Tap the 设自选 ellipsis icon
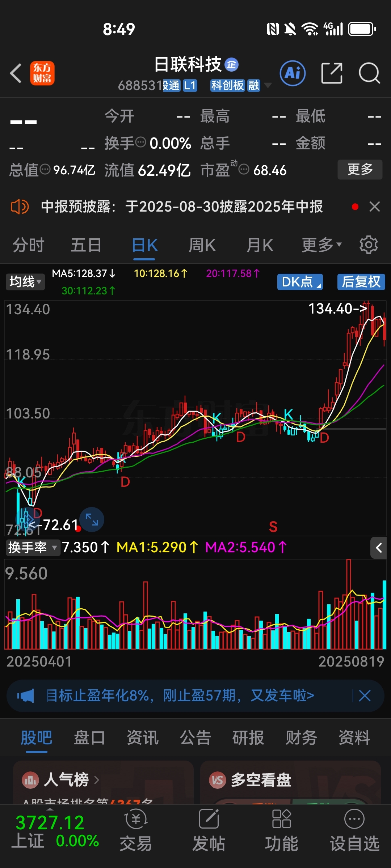391x868 pixels. tap(354, 819)
